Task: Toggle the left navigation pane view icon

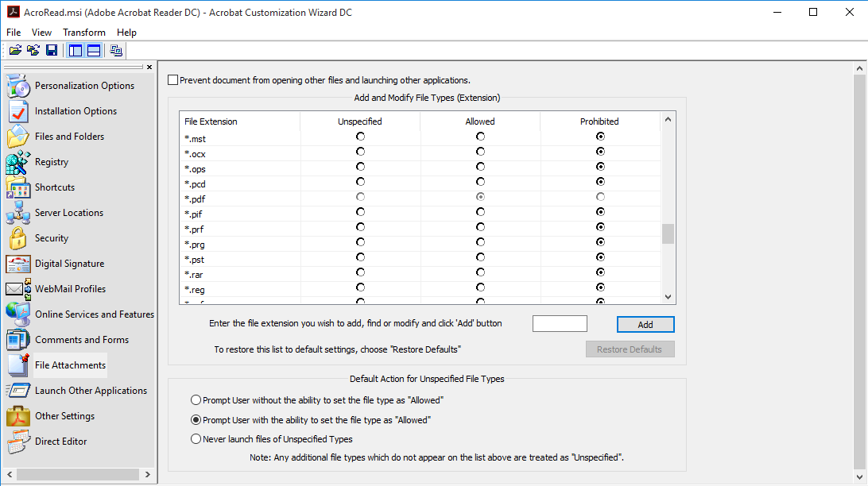Action: pyautogui.click(x=76, y=51)
